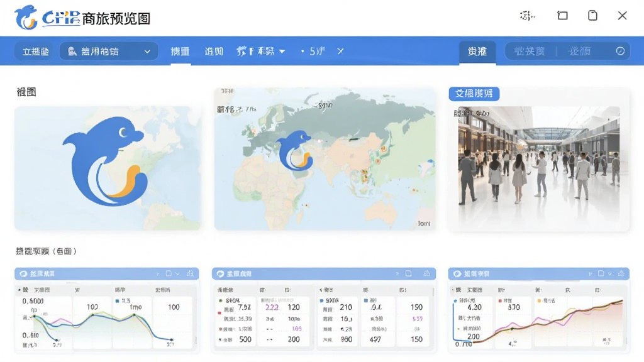Click the tree icon in middle table panel header
This screenshot has width=644, height=362.
(427, 273)
